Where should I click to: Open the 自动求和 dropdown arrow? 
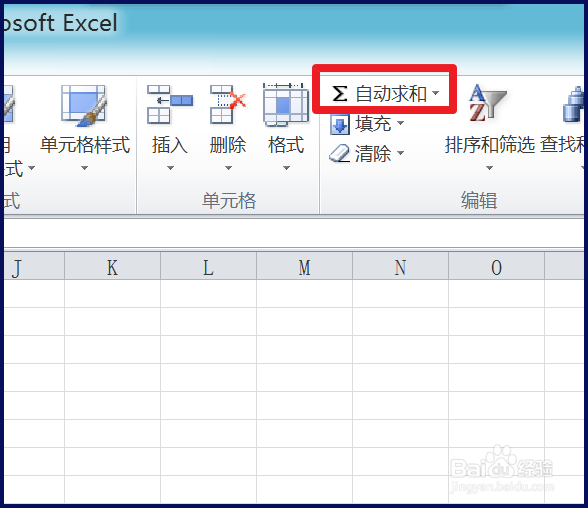(x=435, y=93)
